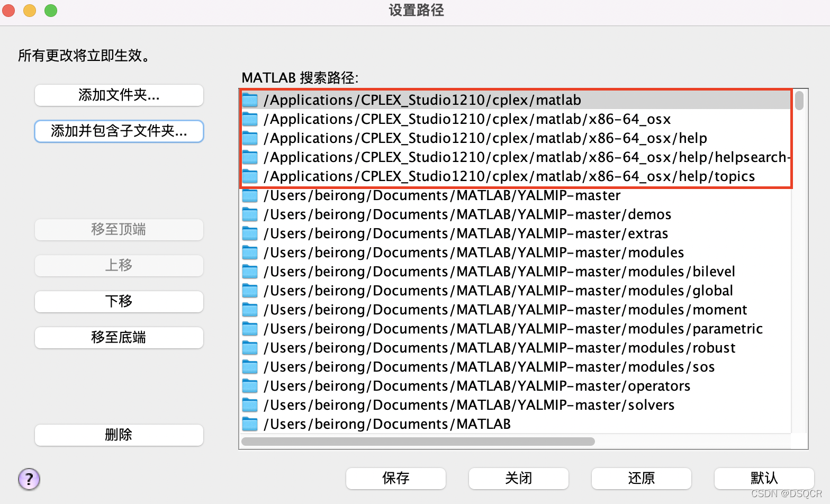The image size is (830, 504).
Task: Click folder icon of modules/robust row
Action: [x=250, y=348]
